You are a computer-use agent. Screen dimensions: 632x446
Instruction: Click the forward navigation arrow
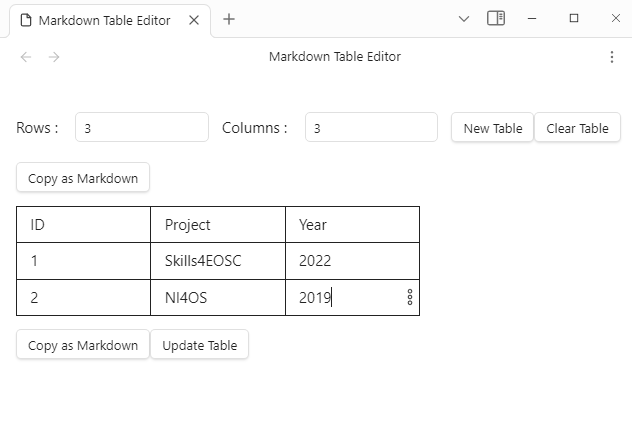54,57
